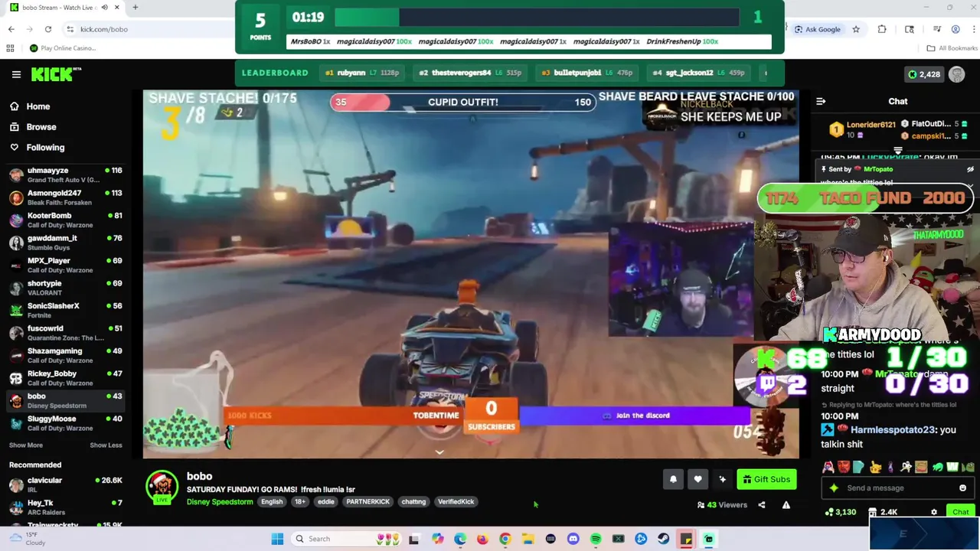This screenshot has height=551, width=980.
Task: Open Asmongold247 channel in the sidebar
Action: point(65,197)
